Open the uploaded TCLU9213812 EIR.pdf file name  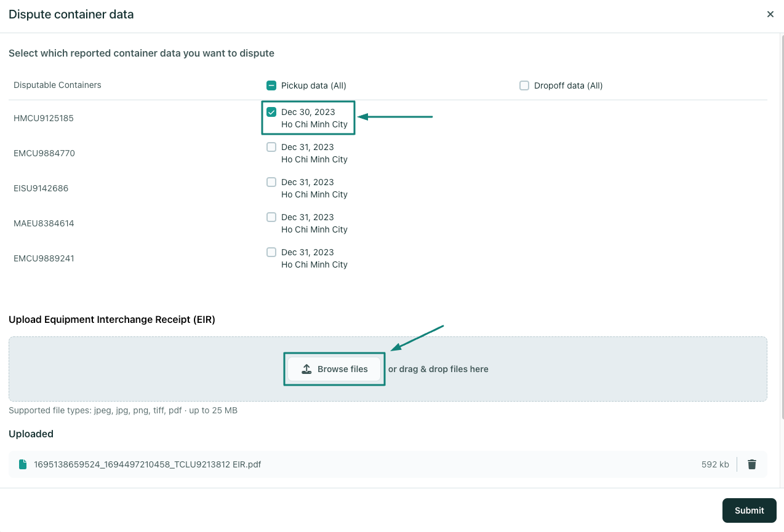pyautogui.click(x=148, y=464)
